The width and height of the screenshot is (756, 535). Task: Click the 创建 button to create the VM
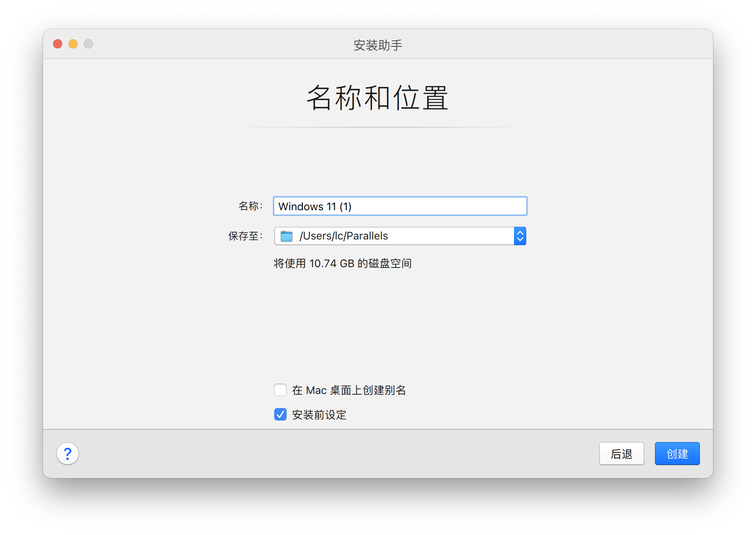coord(677,454)
